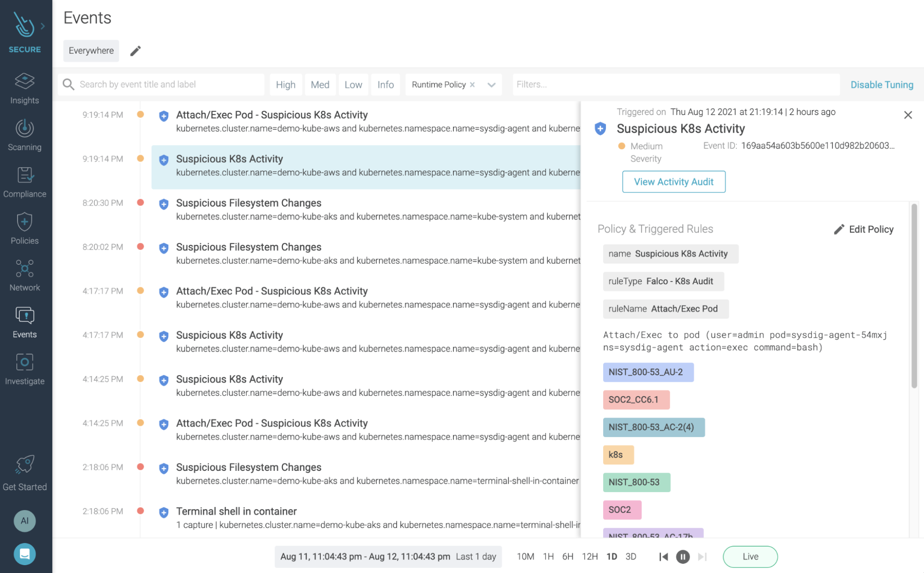Expand the Runtime Policy filter dropdown
This screenshot has height=573, width=924.
491,84
